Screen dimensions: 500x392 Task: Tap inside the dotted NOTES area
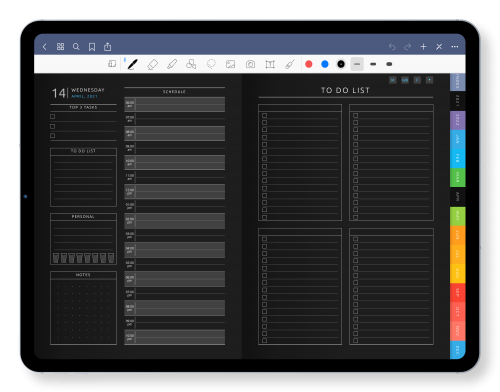pyautogui.click(x=83, y=311)
